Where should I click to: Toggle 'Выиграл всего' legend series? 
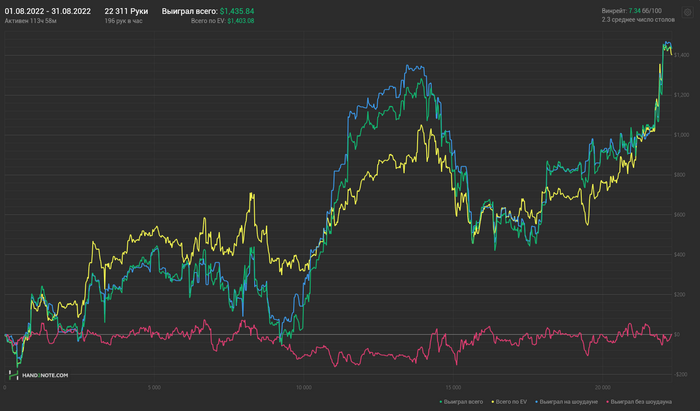461,402
